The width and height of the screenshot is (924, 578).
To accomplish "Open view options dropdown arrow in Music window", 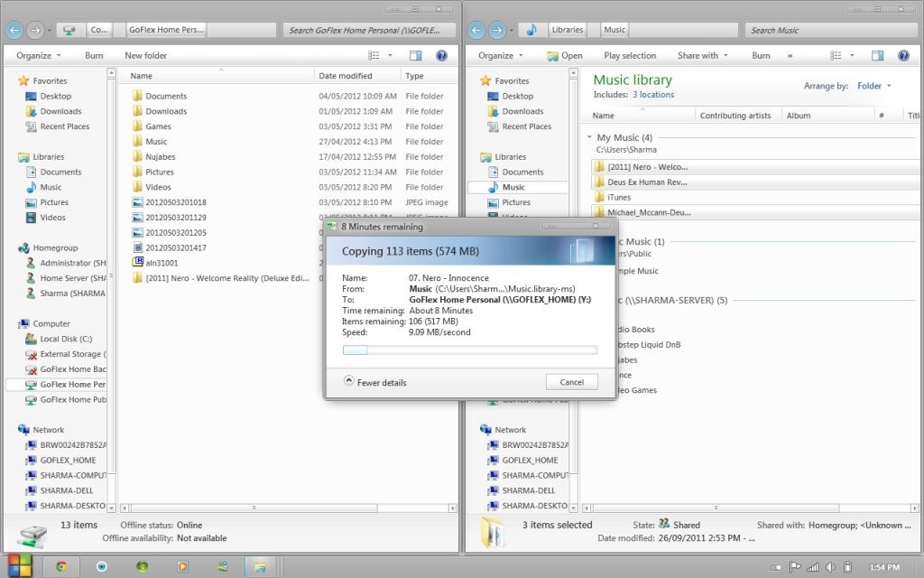I will click(852, 55).
